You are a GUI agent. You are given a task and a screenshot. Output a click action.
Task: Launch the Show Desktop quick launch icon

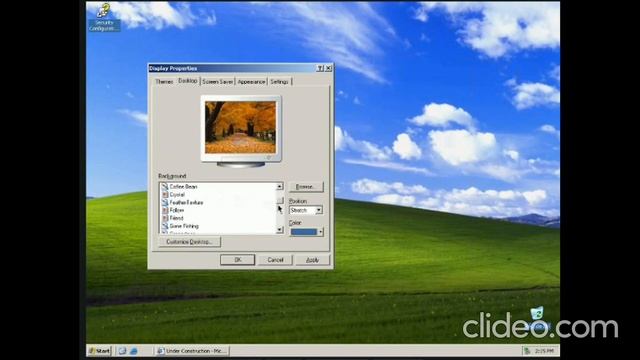click(x=122, y=351)
